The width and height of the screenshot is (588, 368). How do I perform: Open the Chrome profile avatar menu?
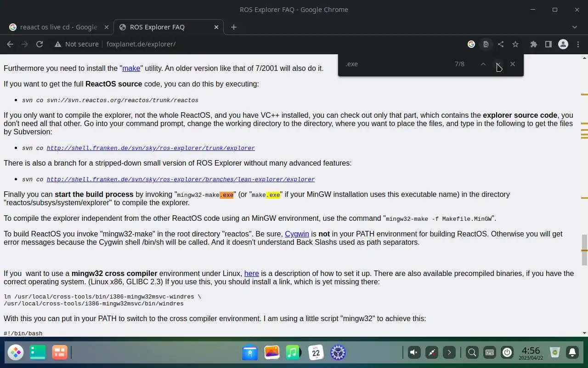point(563,44)
